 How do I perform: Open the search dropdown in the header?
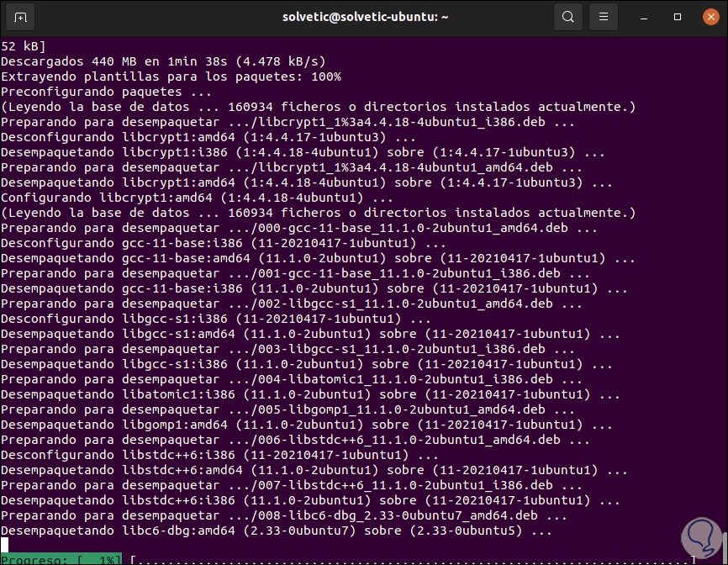[567, 16]
